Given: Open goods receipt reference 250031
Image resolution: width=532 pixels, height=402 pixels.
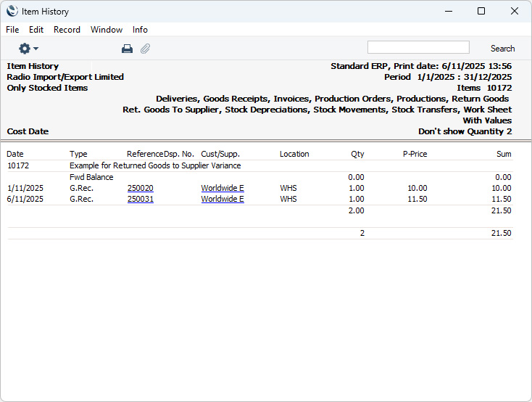Looking at the screenshot, I should [141, 199].
